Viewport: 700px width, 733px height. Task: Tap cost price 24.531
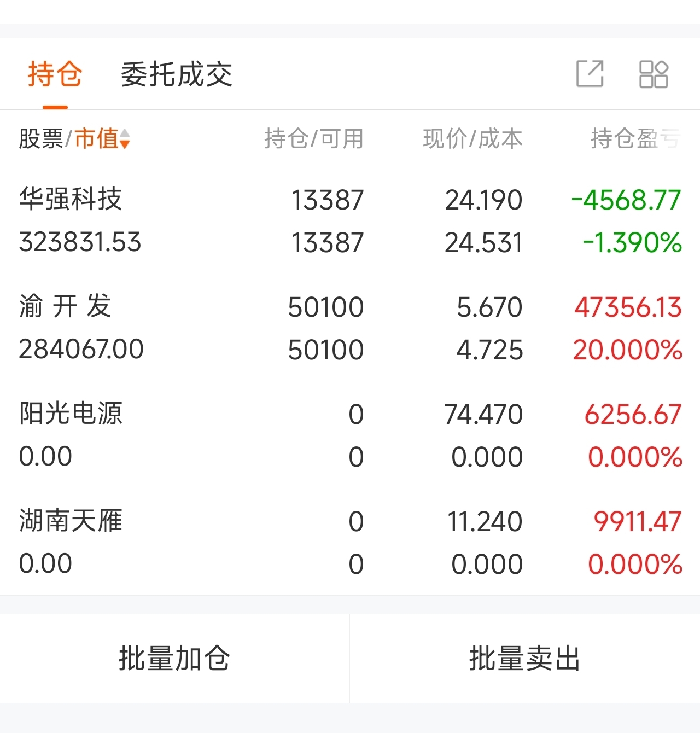[x=483, y=242]
